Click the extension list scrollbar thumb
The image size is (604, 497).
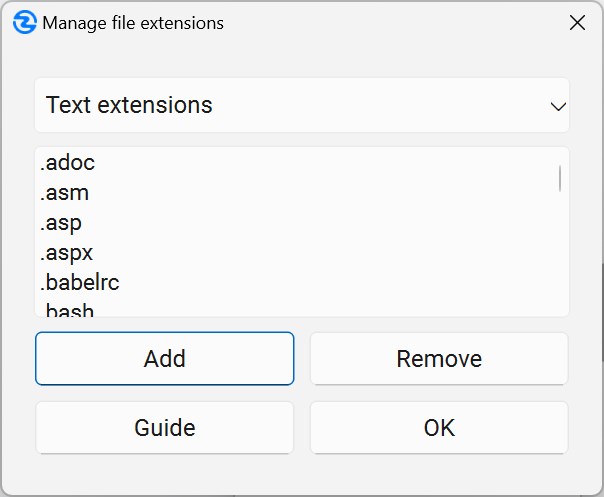[560, 178]
